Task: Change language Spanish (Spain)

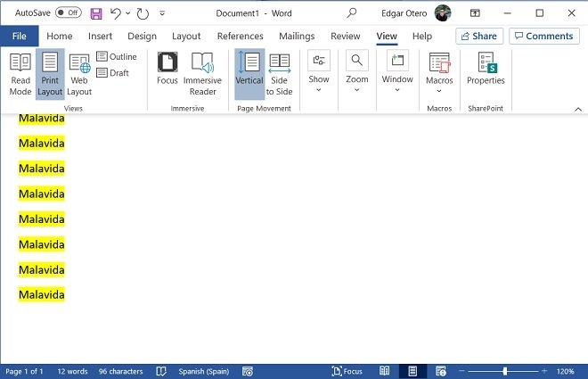Action: [204, 372]
